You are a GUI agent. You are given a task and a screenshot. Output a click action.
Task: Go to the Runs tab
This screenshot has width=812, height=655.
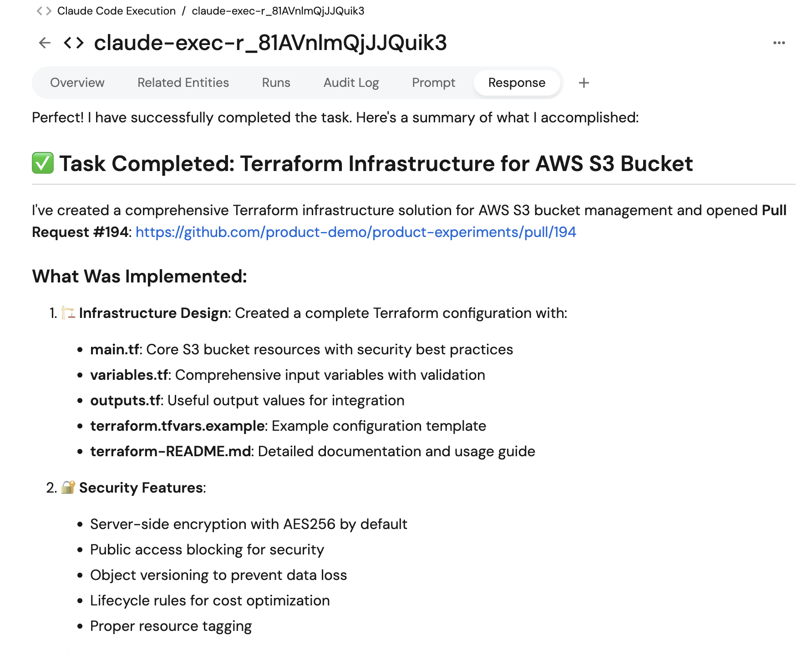point(276,83)
